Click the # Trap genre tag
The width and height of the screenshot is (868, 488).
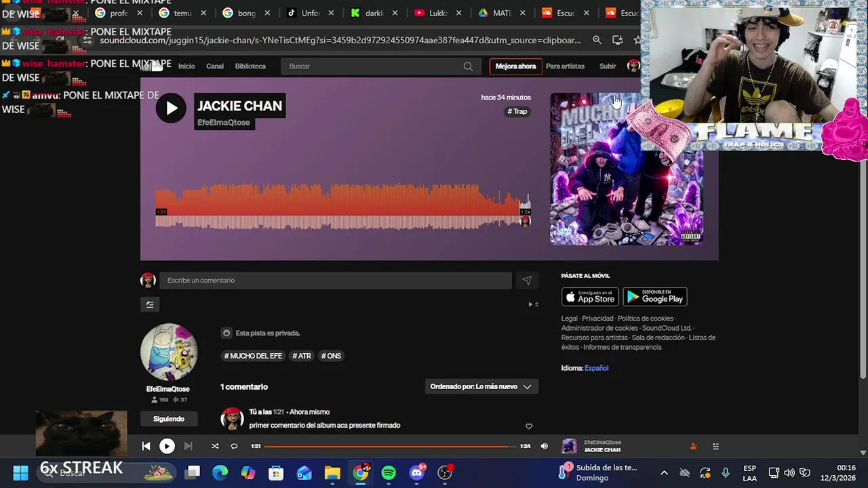pyautogui.click(x=517, y=111)
